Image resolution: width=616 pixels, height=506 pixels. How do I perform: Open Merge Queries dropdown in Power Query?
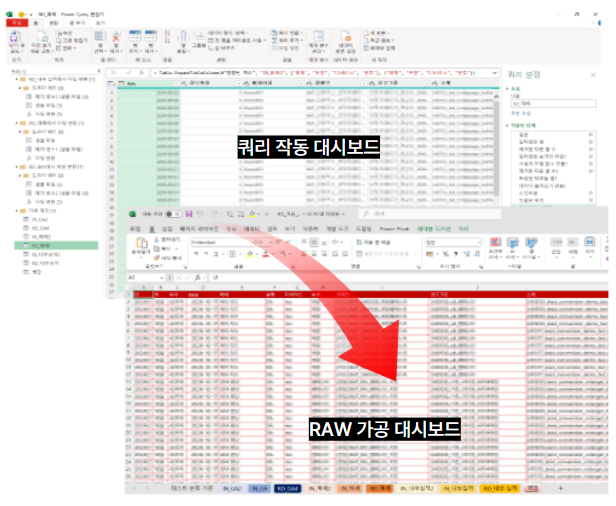[x=287, y=33]
